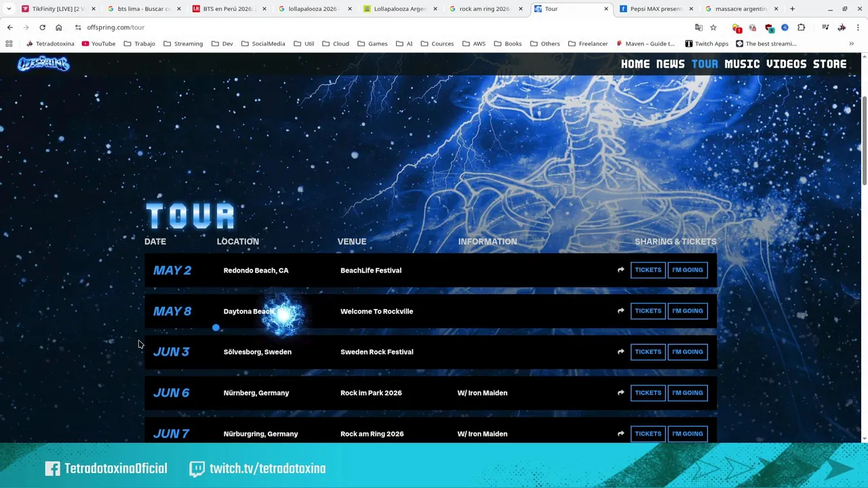The image size is (868, 488).
Task: Expand the Books bookmark folder
Action: 507,43
